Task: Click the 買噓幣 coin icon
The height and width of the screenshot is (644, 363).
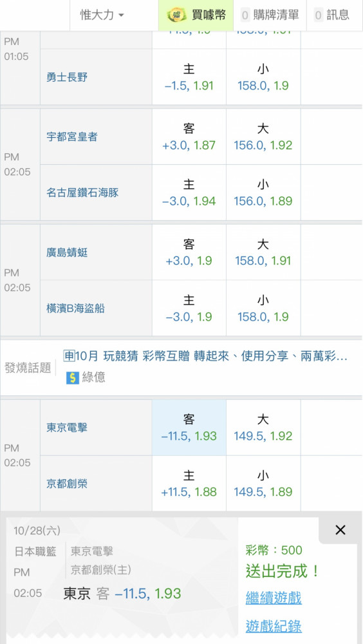Action: coord(176,15)
